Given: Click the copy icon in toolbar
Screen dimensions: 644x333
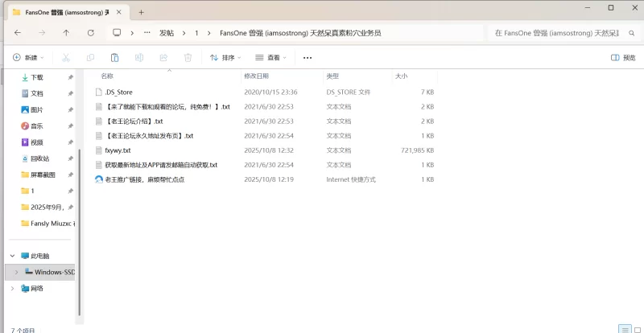Looking at the screenshot, I should (x=90, y=58).
